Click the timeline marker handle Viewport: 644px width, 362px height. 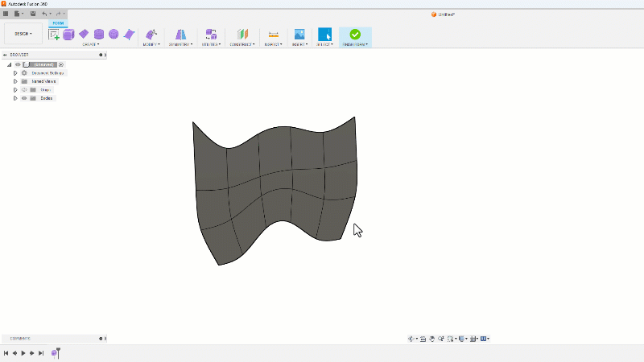[58, 350]
